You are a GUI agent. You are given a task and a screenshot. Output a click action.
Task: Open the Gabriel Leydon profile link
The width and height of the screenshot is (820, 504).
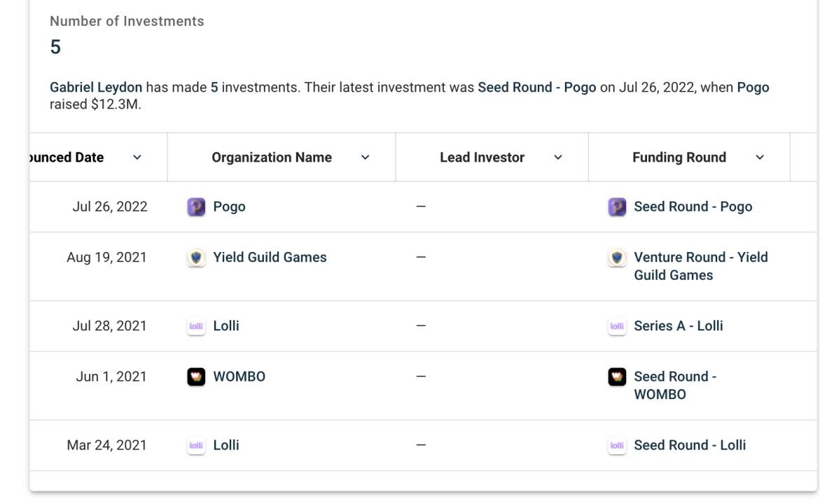click(x=96, y=87)
